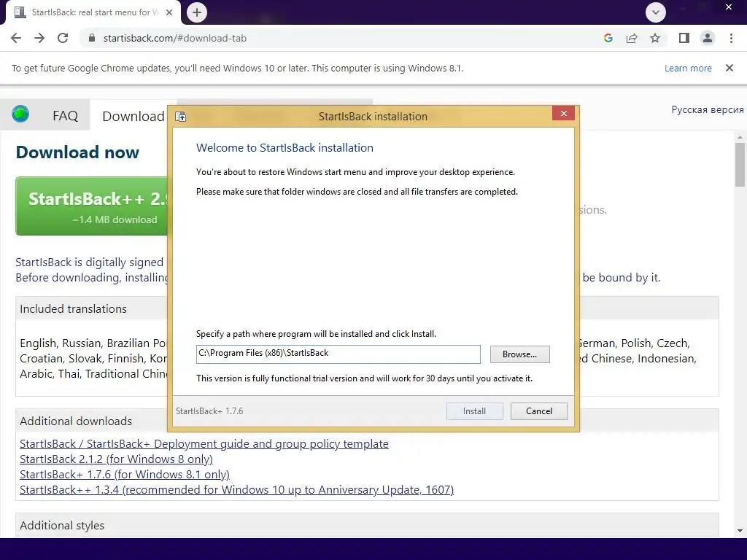The height and width of the screenshot is (560, 747).
Task: Reload the startisback.com page
Action: pos(63,38)
